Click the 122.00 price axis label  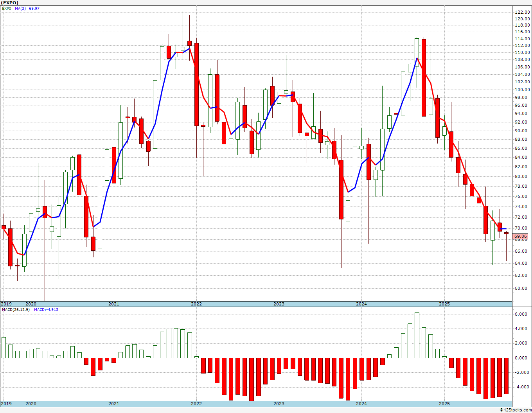pyautogui.click(x=522, y=13)
